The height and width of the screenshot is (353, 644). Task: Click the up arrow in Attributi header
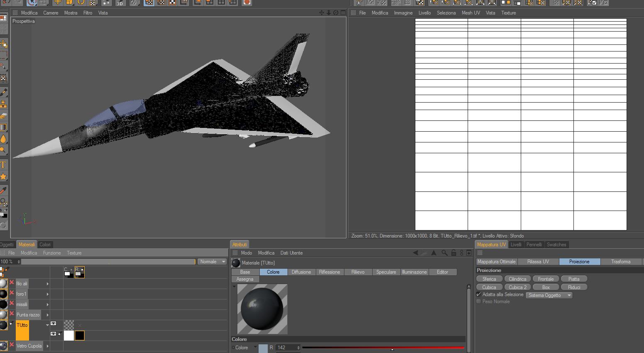(x=434, y=253)
